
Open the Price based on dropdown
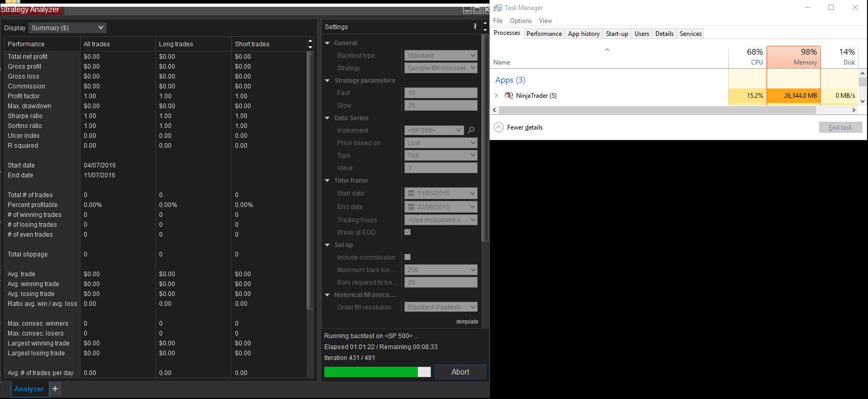[441, 143]
